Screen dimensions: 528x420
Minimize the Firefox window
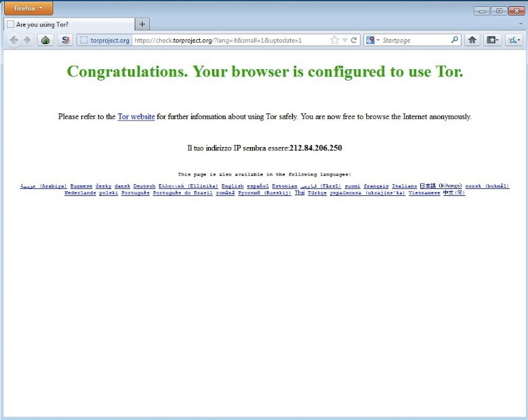coord(482,11)
